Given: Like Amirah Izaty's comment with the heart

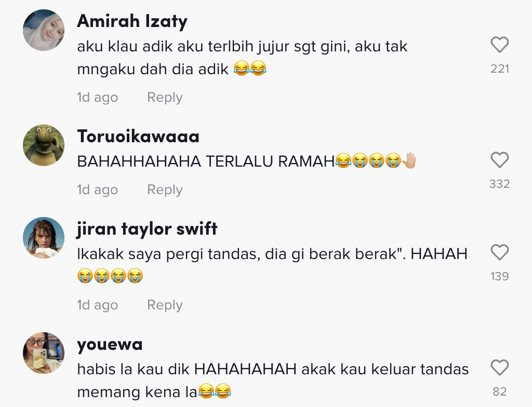Looking at the screenshot, I should (x=499, y=45).
